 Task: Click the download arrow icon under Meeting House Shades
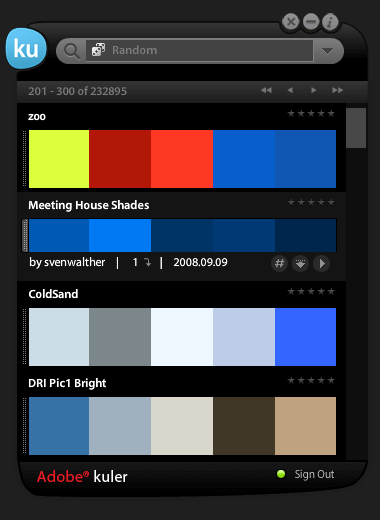[x=300, y=263]
